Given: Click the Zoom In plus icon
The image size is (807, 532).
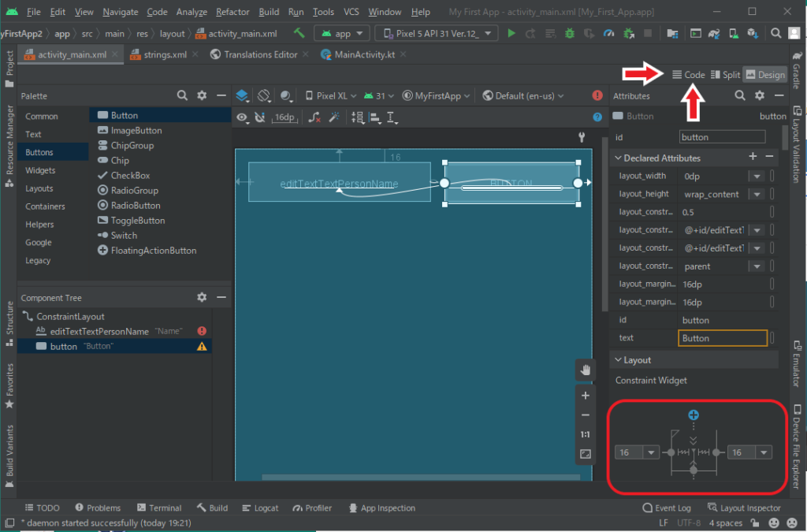Looking at the screenshot, I should coord(585,396).
